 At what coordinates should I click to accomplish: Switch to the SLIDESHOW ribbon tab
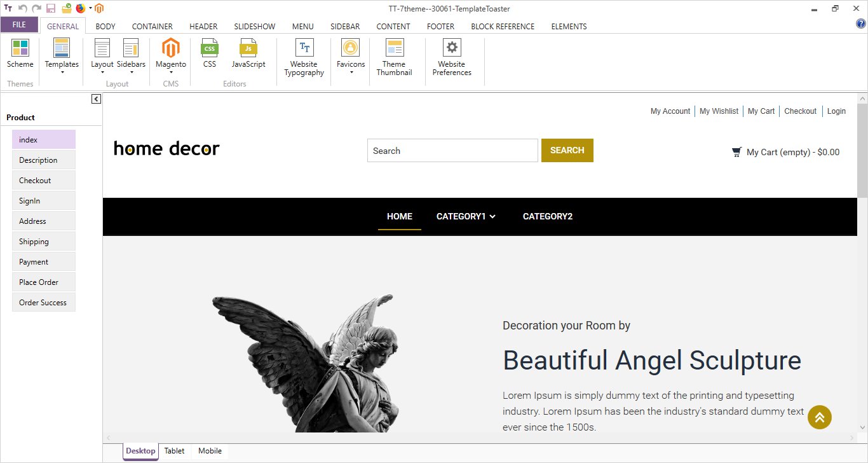click(254, 26)
